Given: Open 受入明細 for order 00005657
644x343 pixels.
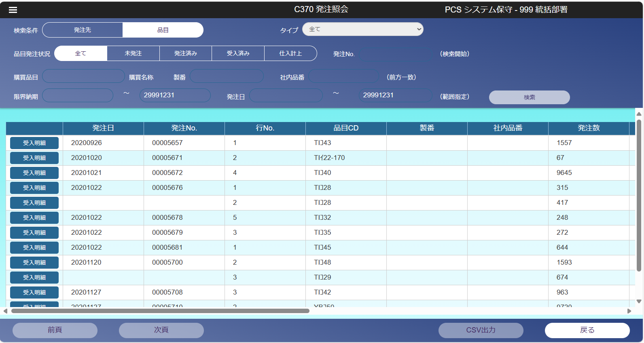Looking at the screenshot, I should tap(34, 143).
